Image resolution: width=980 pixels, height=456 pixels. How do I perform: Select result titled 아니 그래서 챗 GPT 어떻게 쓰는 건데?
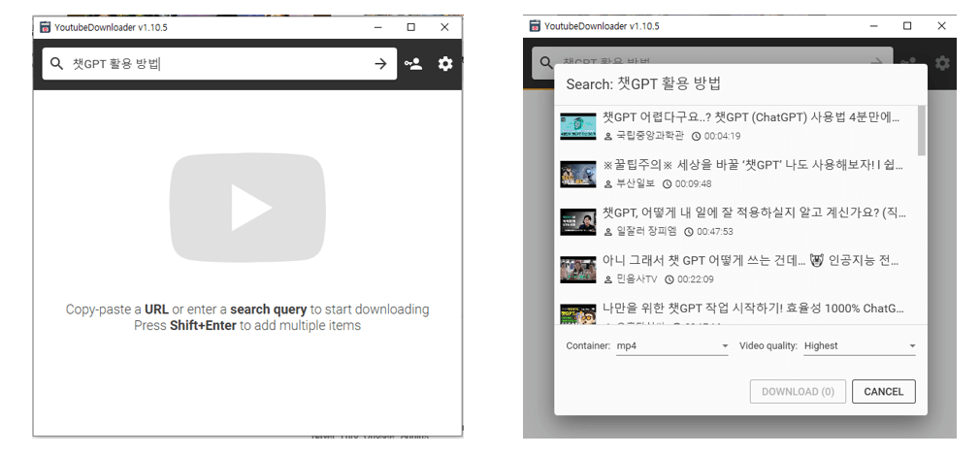pos(751,260)
